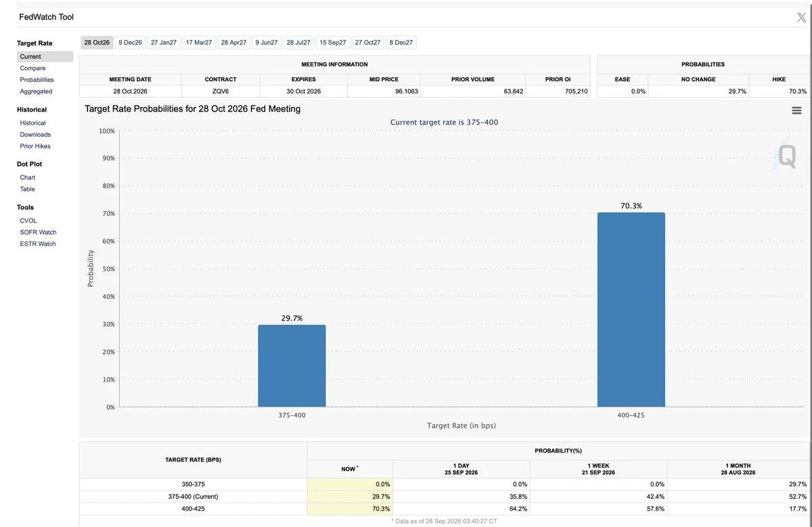Open the Dot Plot Chart link
812x527 pixels.
28,177
